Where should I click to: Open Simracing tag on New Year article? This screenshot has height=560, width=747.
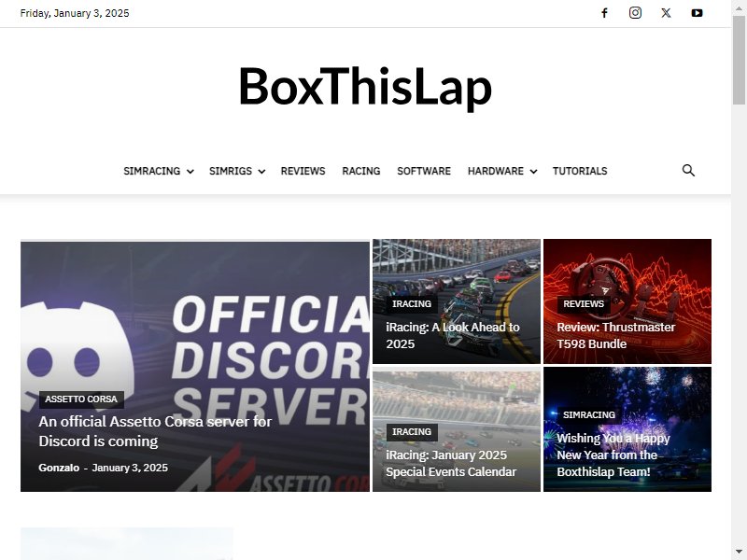589,414
